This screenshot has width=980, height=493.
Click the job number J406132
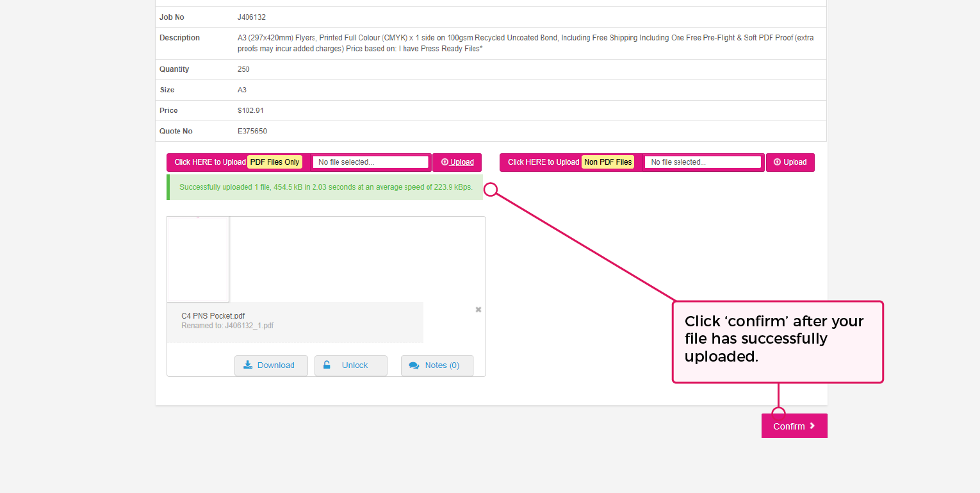click(x=252, y=17)
